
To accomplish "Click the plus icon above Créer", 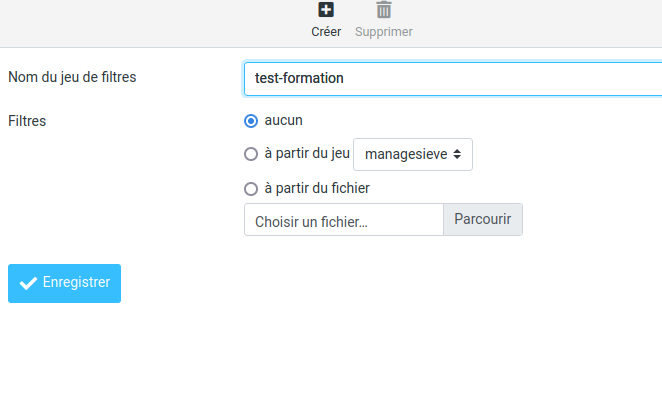I will [x=326, y=10].
